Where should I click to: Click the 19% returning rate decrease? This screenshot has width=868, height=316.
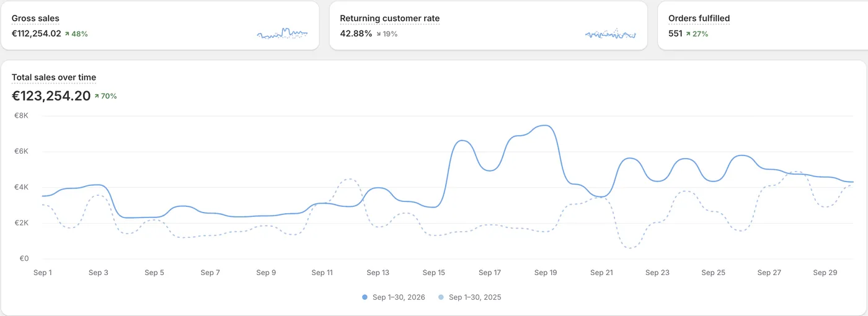point(386,34)
